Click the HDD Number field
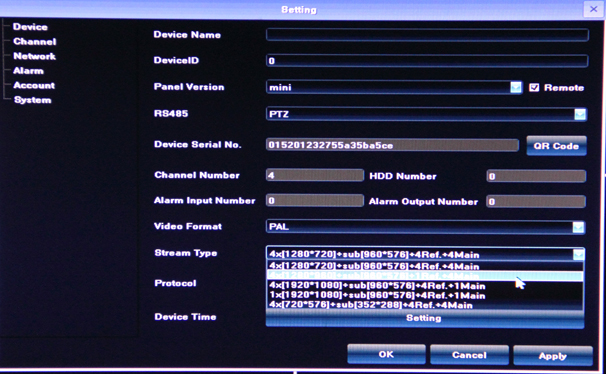Viewport: 606px width, 374px height. click(536, 176)
